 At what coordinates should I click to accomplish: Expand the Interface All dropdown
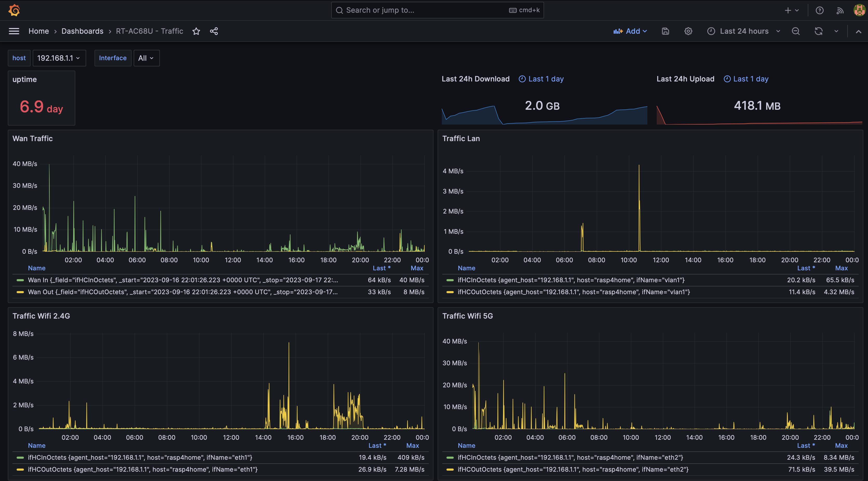tap(146, 58)
